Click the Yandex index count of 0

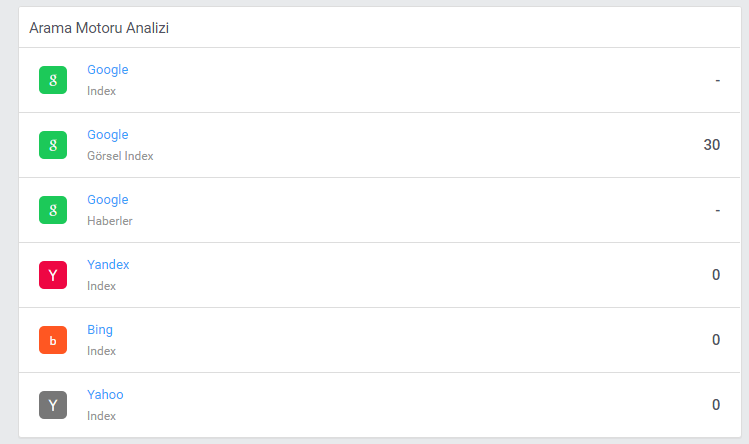pyautogui.click(x=716, y=275)
